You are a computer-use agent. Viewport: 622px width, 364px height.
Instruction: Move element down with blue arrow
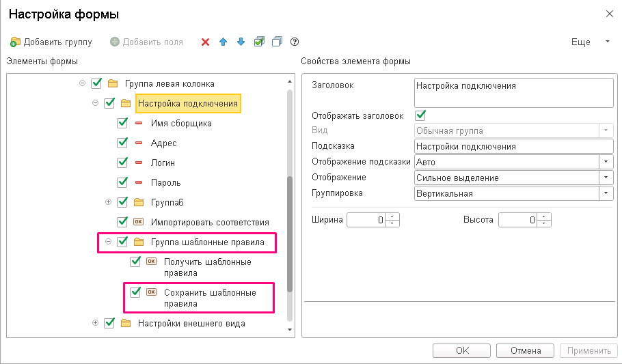tap(241, 42)
